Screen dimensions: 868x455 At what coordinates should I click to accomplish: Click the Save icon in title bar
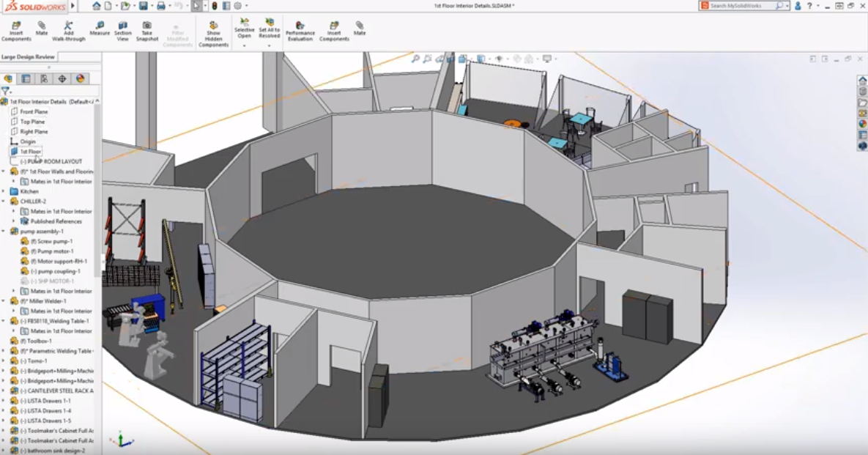coord(143,6)
